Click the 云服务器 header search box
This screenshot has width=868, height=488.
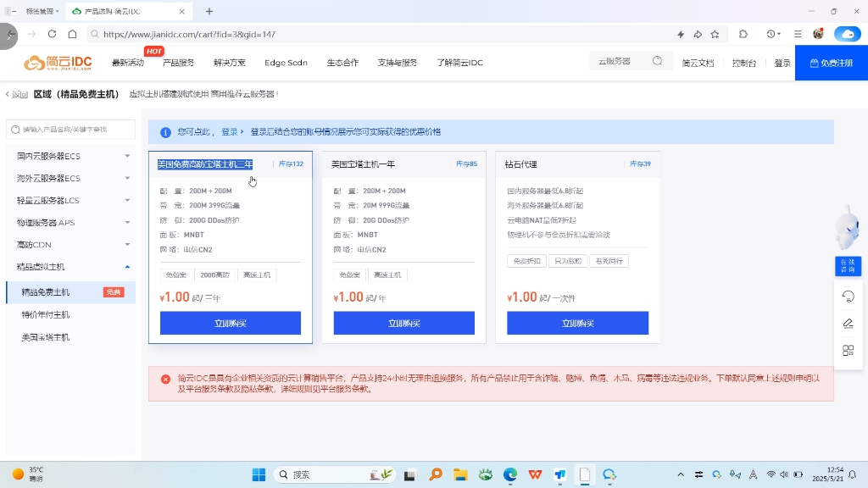[631, 61]
